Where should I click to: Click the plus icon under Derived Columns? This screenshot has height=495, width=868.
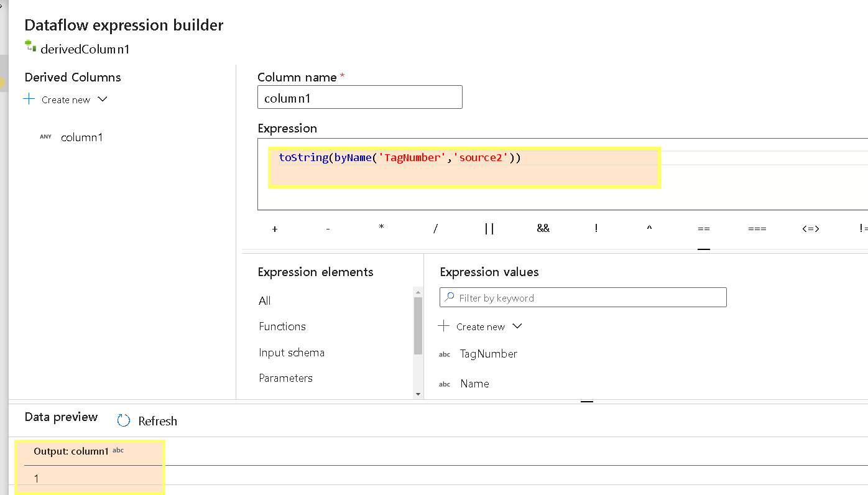29,99
